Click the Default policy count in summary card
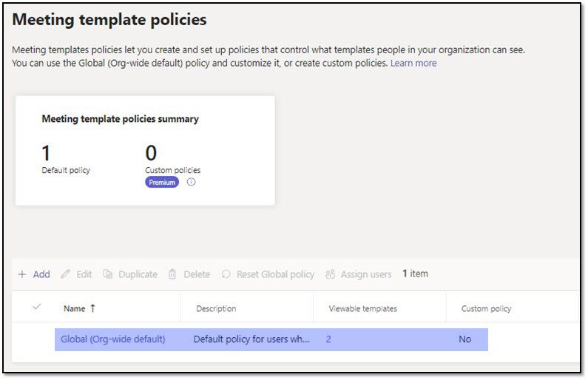Image resolution: width=588 pixels, height=380 pixels. (x=47, y=153)
